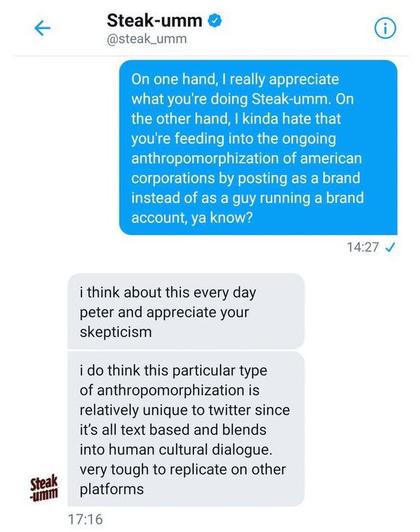This screenshot has height=532, width=420.
Task: Click 'On one hand, I really appreciate' line
Action: click(235, 79)
